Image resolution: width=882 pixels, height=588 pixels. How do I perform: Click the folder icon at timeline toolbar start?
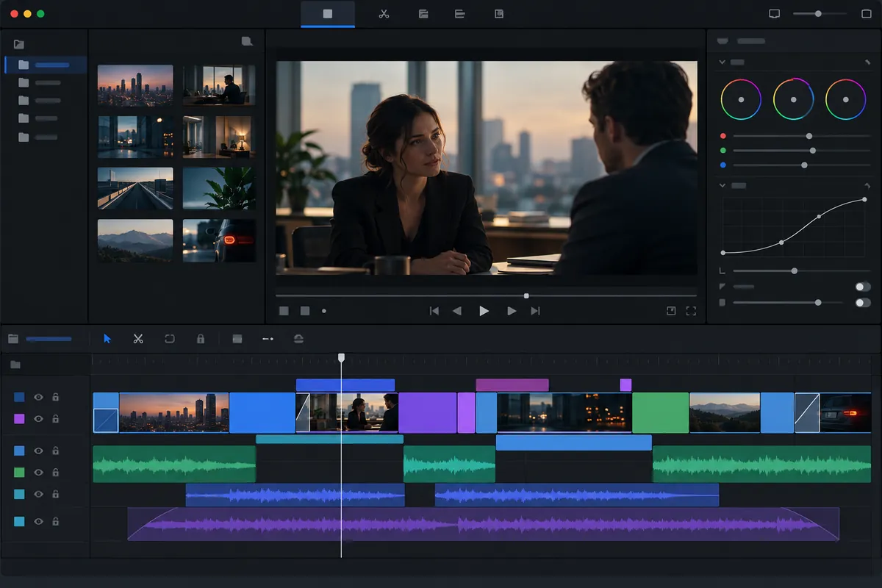pyautogui.click(x=12, y=339)
